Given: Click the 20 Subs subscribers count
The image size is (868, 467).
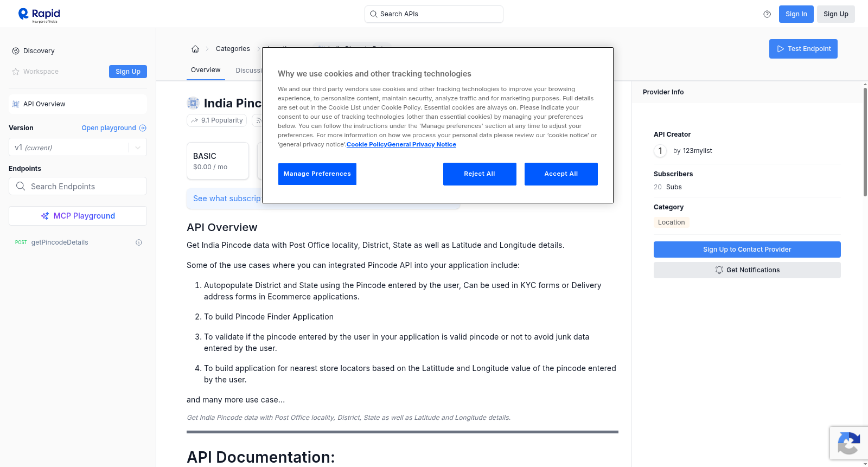Looking at the screenshot, I should pyautogui.click(x=668, y=187).
